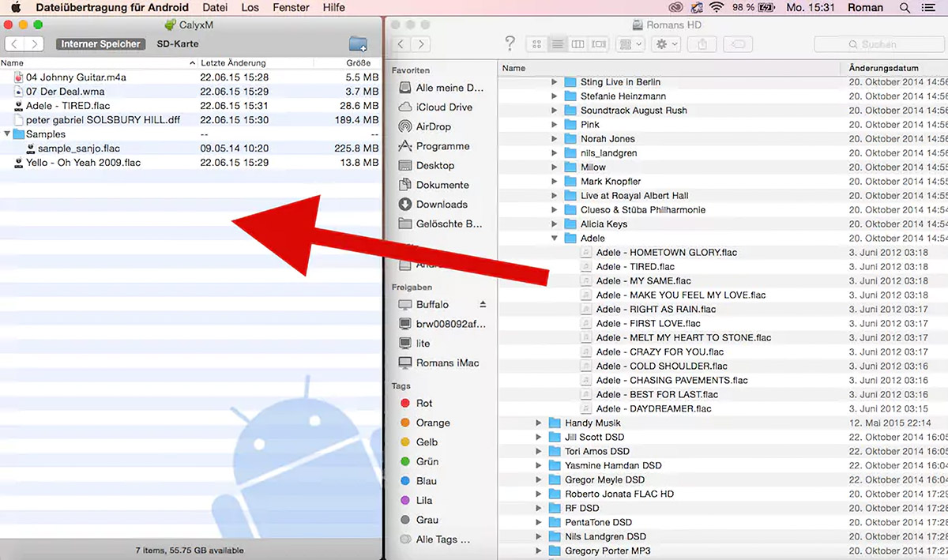Image resolution: width=948 pixels, height=560 pixels.
Task: Open the Apple menu
Action: 15,7
